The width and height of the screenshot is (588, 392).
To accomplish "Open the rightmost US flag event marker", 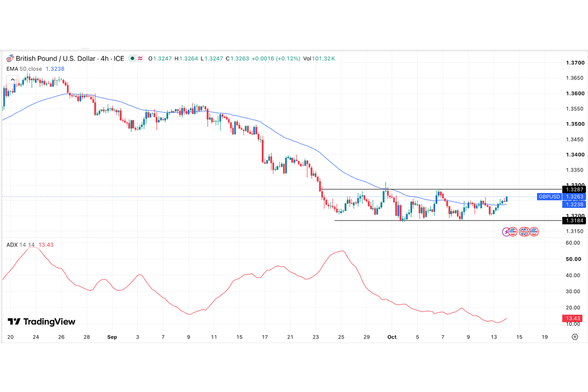I will point(534,231).
